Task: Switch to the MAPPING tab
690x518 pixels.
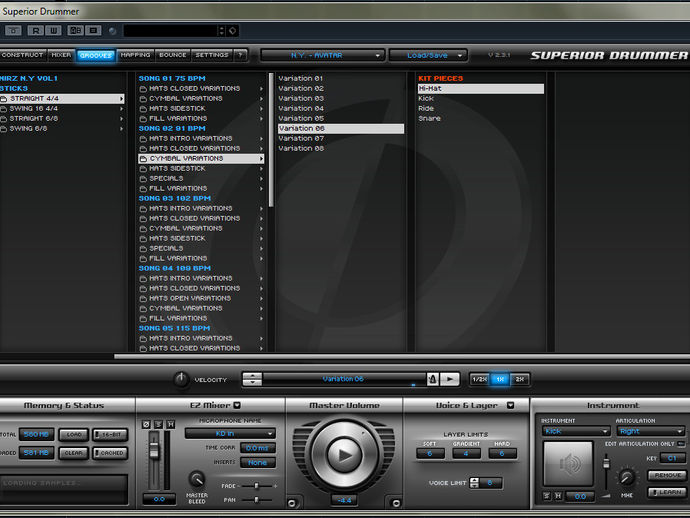Action: [136, 55]
